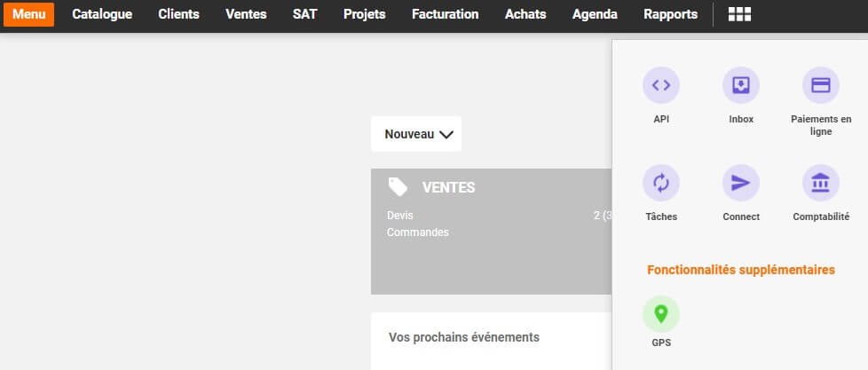Click the Commandes link in Ventes
Viewport: 868px width, 370px height.
click(x=418, y=232)
